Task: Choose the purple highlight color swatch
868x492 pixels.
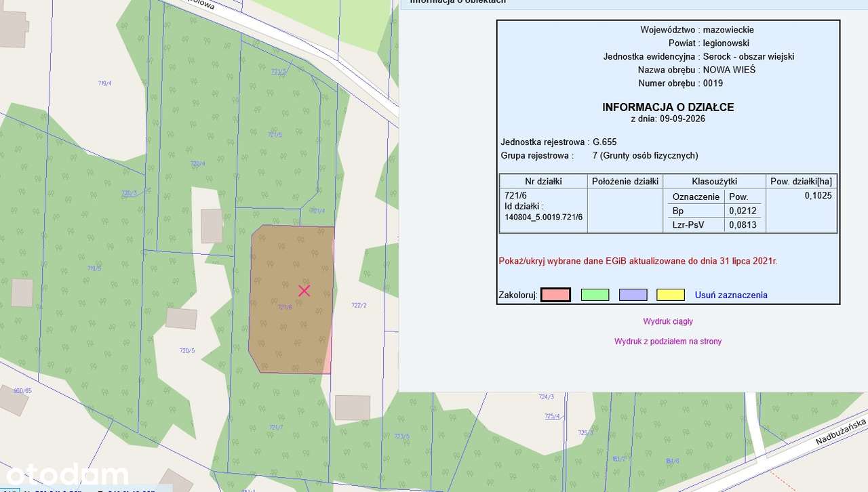Action: [633, 295]
